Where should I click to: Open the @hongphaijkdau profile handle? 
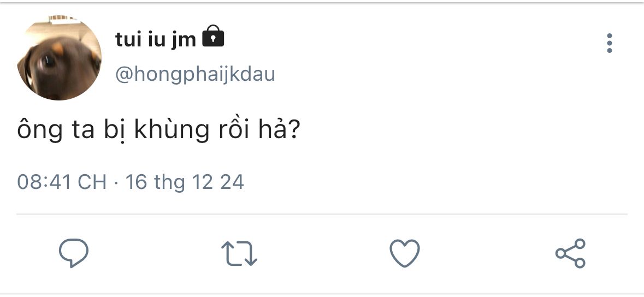[x=195, y=74]
